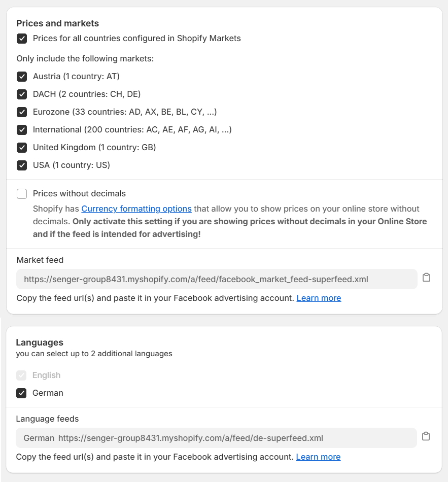Toggle the Eurozone market checkbox

(x=22, y=112)
